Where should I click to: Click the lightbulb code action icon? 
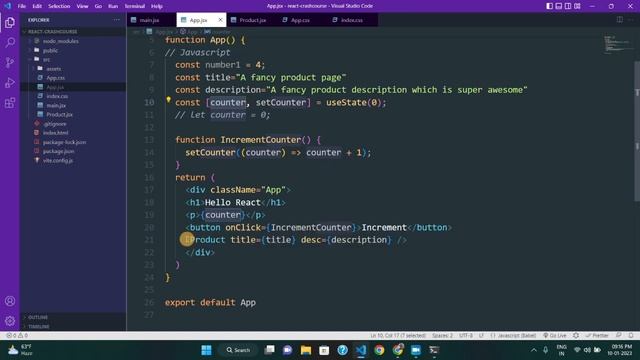pos(168,100)
